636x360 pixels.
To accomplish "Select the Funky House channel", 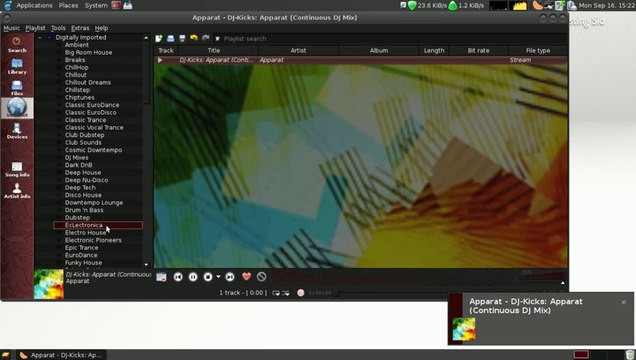I will click(83, 263).
